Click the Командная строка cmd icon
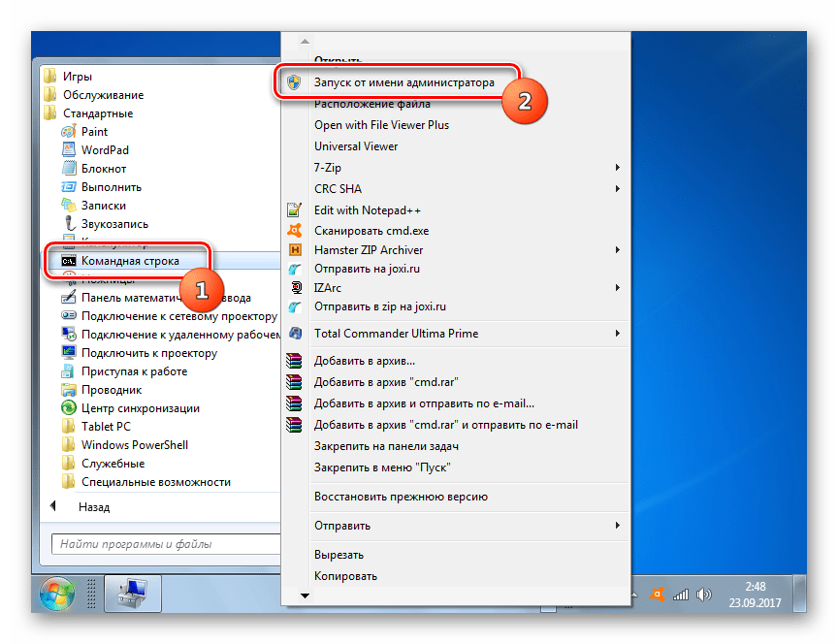 pos(69,261)
